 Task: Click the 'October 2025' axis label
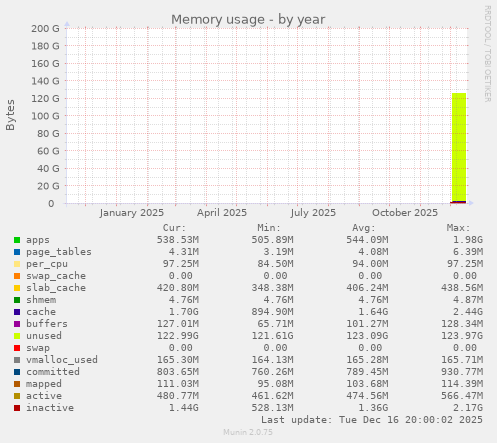click(x=405, y=213)
